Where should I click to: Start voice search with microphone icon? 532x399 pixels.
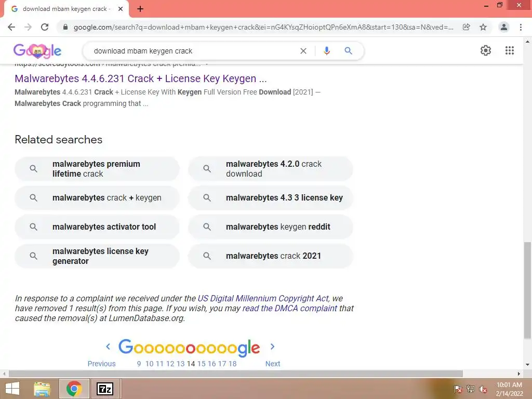click(327, 51)
